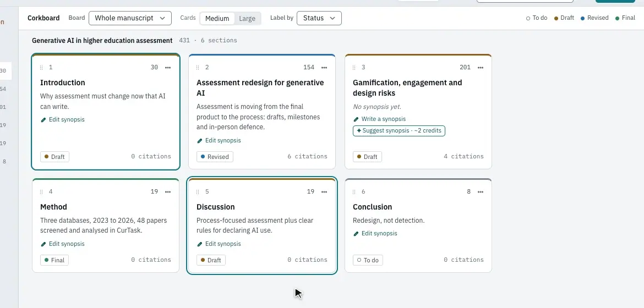Open the more options menu on Introduction card

(x=168, y=67)
